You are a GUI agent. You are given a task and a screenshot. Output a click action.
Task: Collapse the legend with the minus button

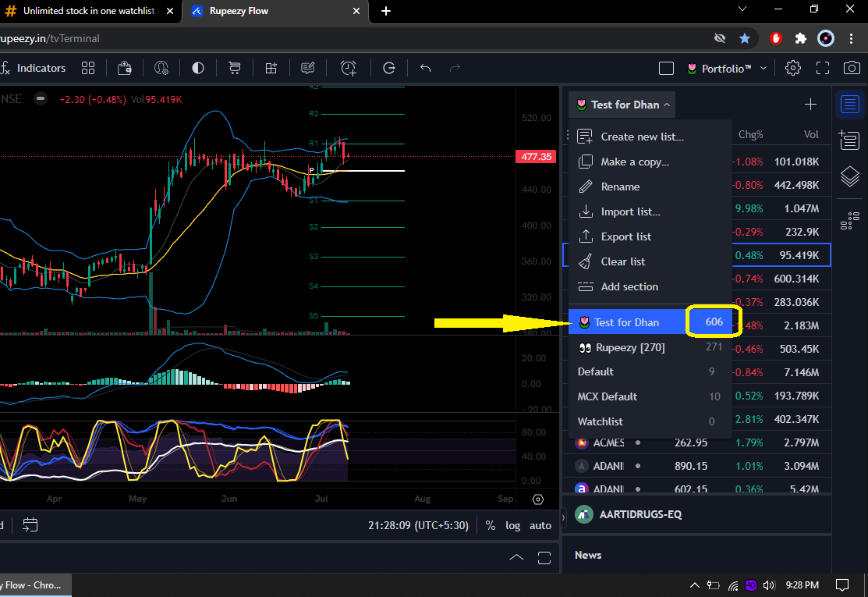pos(41,99)
